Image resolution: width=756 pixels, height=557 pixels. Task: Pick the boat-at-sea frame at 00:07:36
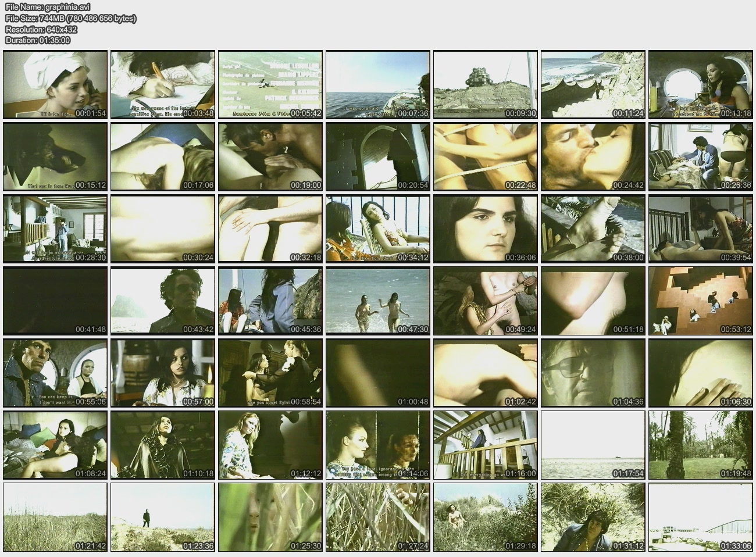[x=378, y=85]
